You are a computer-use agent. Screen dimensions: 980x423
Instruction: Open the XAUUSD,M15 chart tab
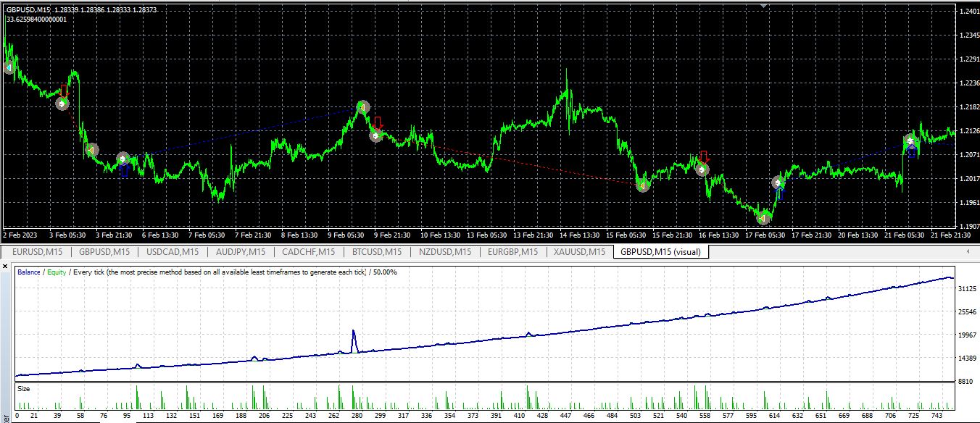(x=579, y=252)
